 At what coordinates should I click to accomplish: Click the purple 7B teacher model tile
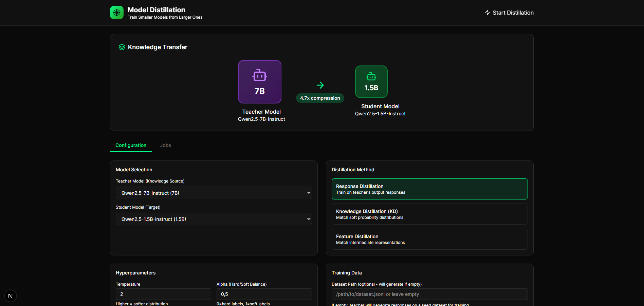(260, 82)
